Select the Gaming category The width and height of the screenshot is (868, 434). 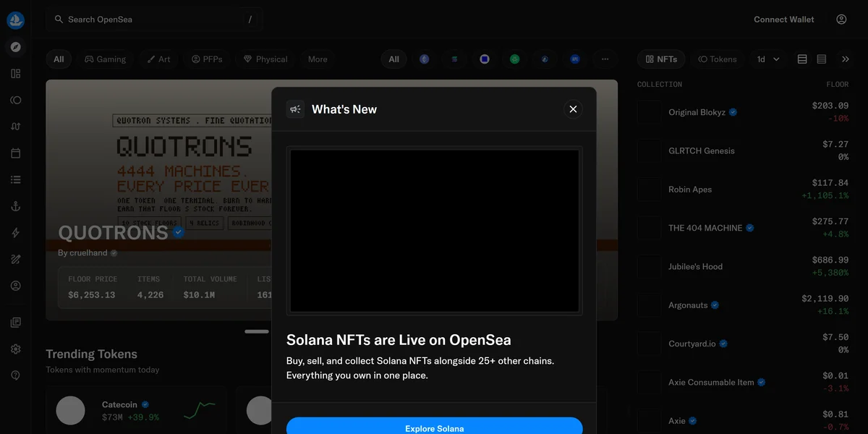[x=105, y=59]
